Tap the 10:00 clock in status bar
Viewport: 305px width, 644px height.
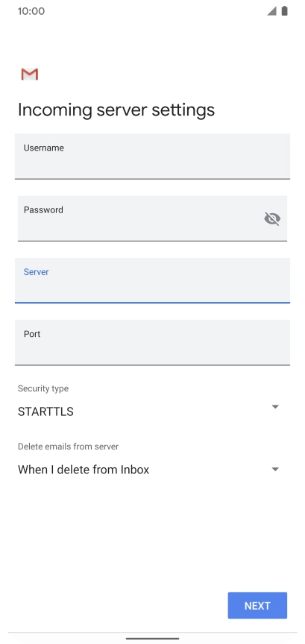[x=31, y=11]
